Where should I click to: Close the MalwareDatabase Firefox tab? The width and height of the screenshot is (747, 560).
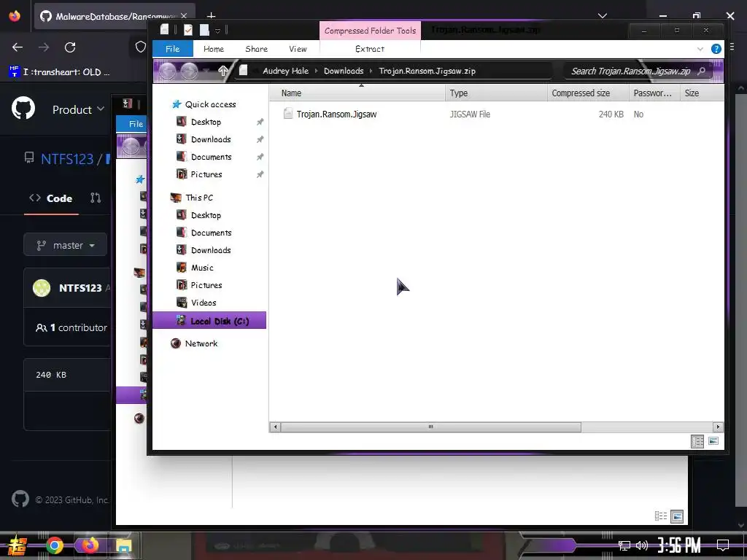point(184,16)
